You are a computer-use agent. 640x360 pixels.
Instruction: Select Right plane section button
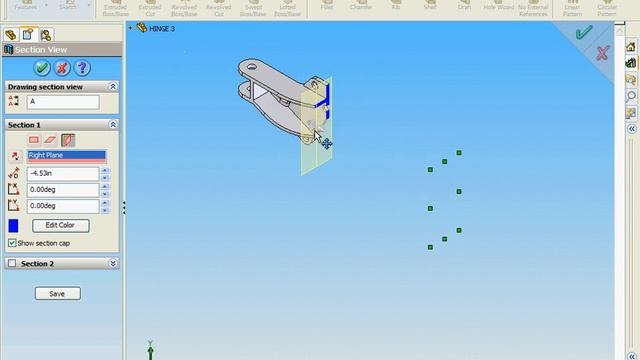[x=68, y=140]
